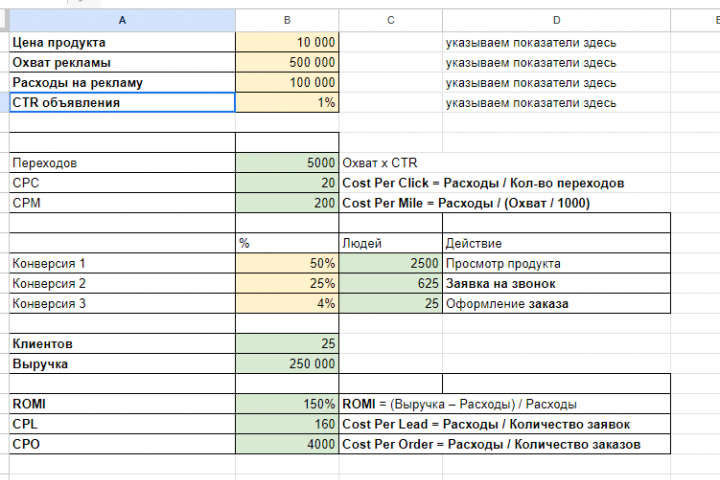Select the note beside 'CTR объявления'
Image resolution: width=720 pixels, height=480 pixels.
557,102
